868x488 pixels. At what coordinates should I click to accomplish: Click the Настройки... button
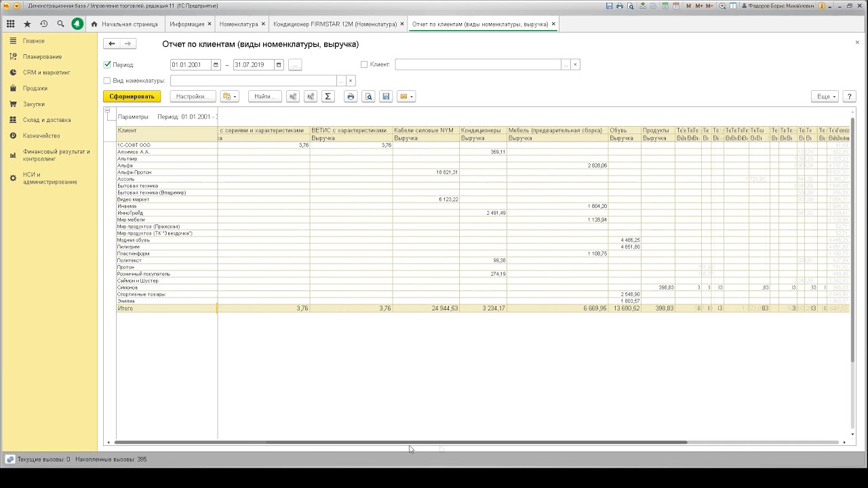click(x=193, y=96)
